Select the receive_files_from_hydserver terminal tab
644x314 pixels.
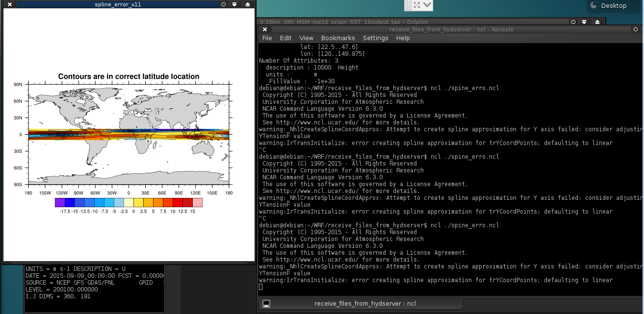tap(364, 303)
